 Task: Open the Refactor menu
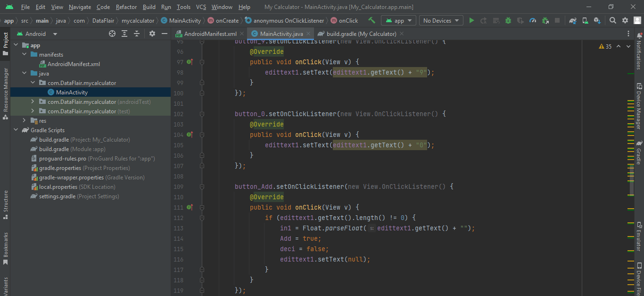coord(126,7)
